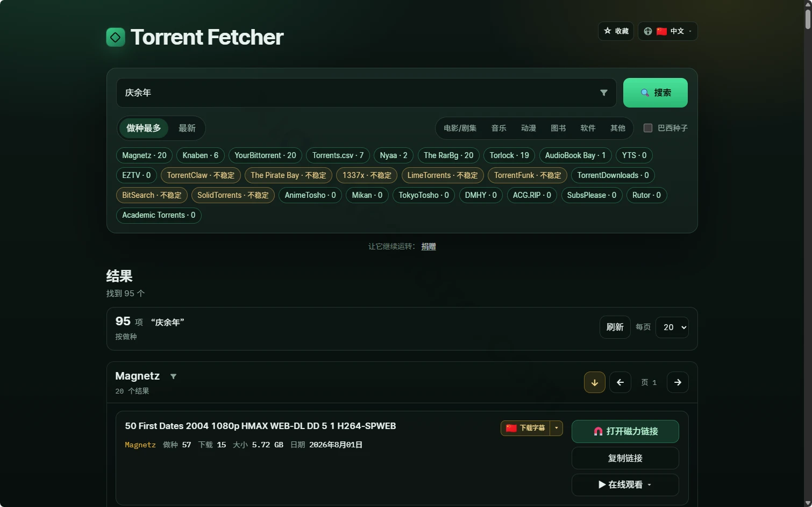Enable the 巴西种子 checkbox
Screen dimensions: 812x507
(x=648, y=128)
